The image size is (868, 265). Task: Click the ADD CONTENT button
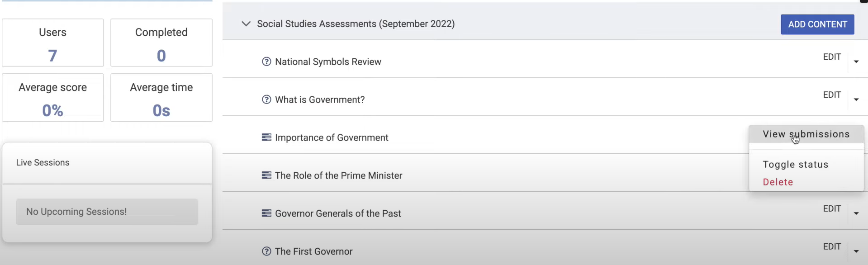(817, 24)
